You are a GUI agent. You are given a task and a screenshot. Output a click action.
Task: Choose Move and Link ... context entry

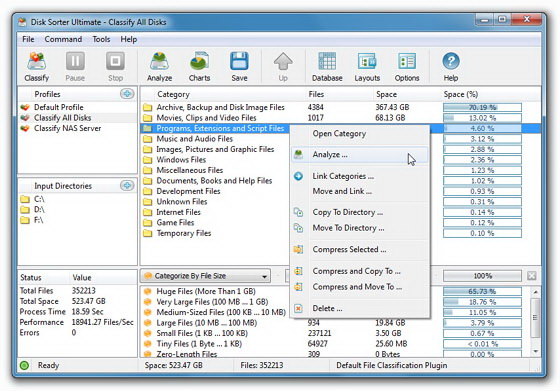(360, 191)
